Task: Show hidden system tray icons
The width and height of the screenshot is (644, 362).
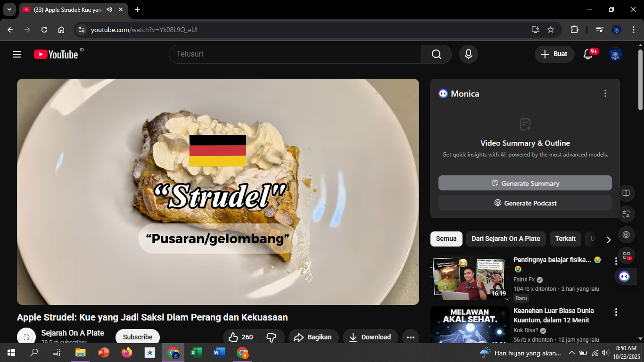Action: point(571,353)
